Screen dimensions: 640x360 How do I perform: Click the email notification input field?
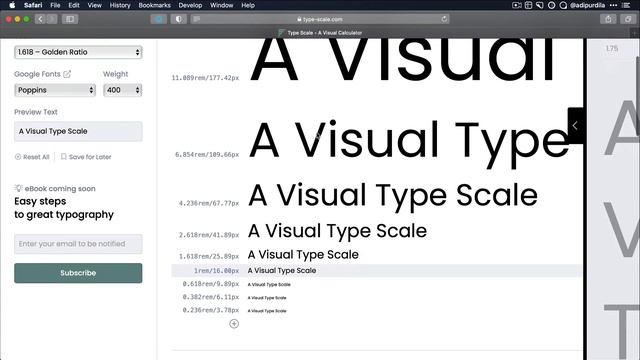[78, 244]
